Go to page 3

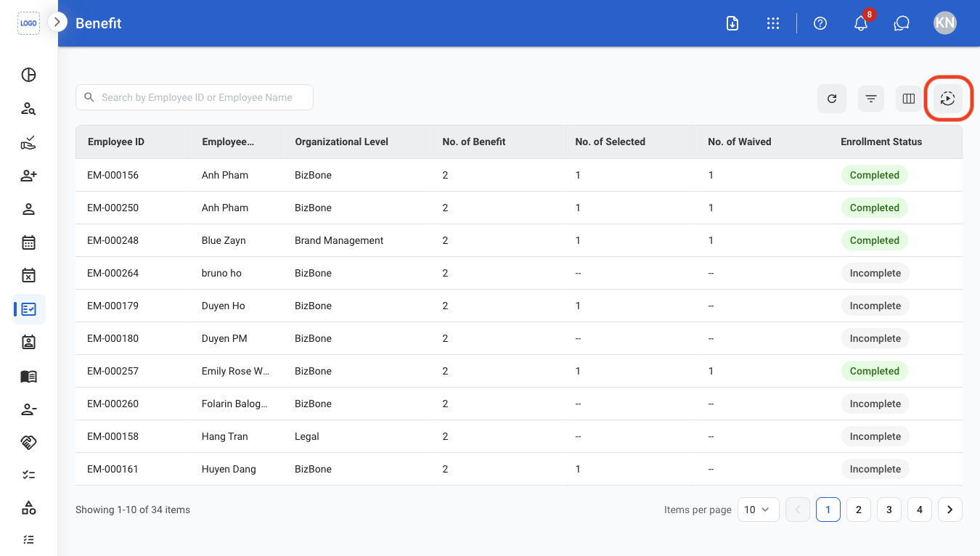(889, 510)
